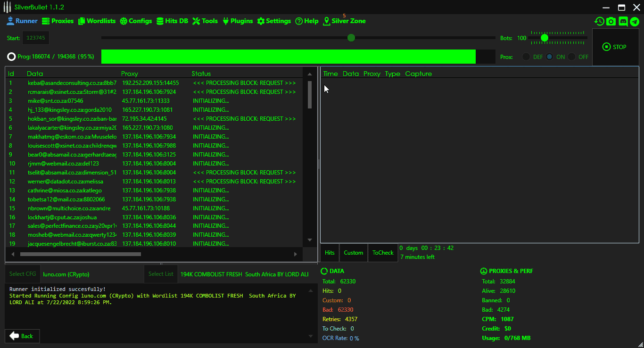
Task: Open the history icon in top-right corner
Action: [599, 21]
